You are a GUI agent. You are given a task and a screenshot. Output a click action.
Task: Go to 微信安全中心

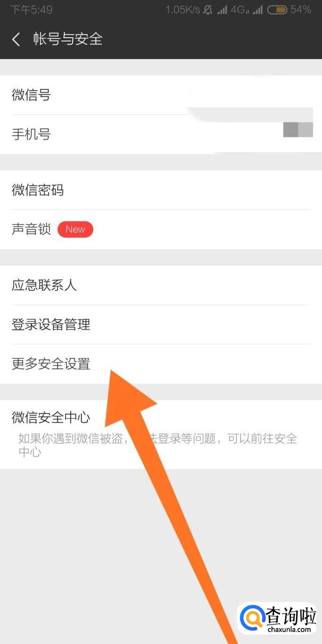point(161,434)
